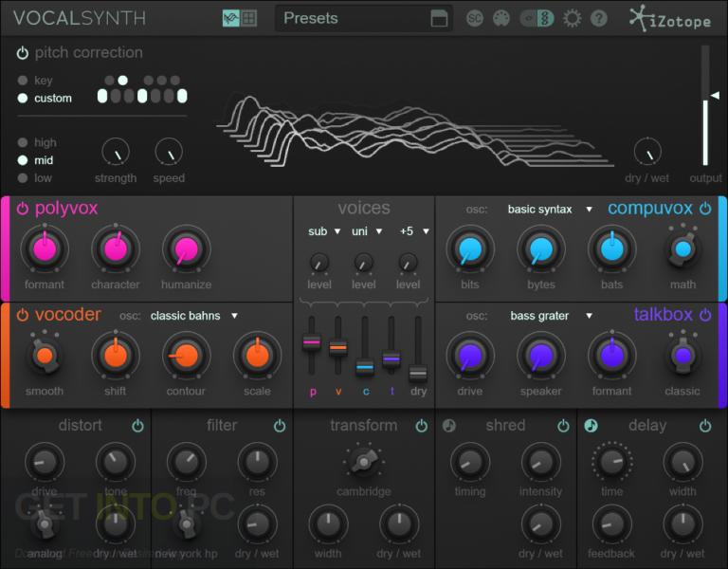Click the vocoder contour knob
Screen dimensions: 728x569
(186, 356)
